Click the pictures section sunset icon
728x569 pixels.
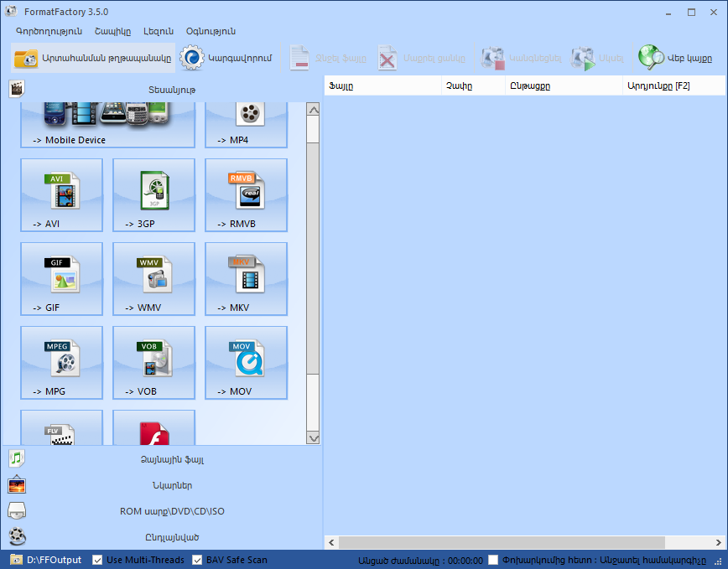17,484
